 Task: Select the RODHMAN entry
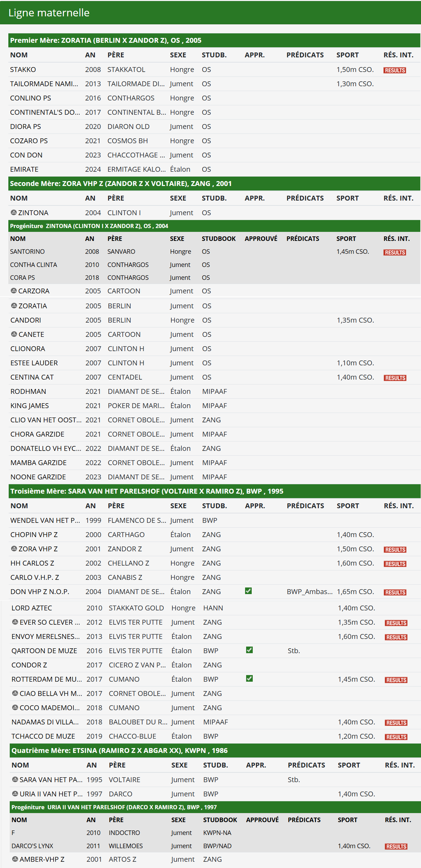28,391
